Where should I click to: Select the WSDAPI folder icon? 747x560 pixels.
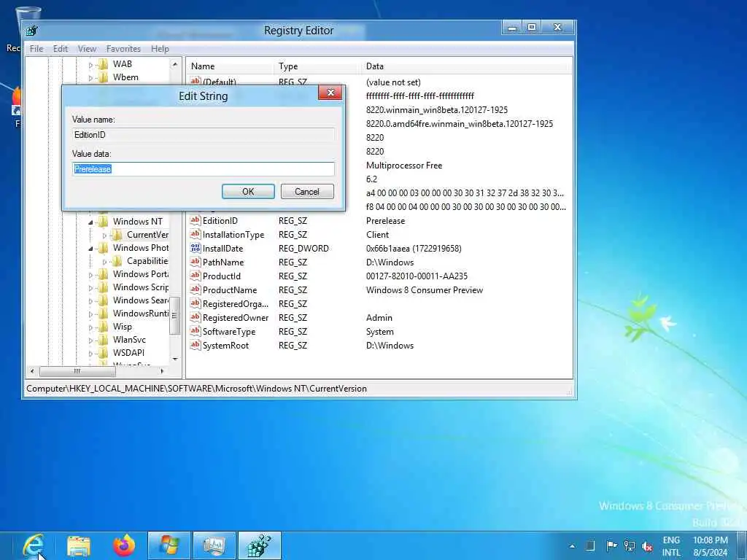point(103,353)
